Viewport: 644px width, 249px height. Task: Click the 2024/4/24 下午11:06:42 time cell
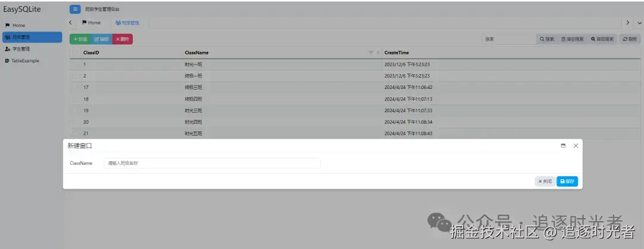(408, 88)
